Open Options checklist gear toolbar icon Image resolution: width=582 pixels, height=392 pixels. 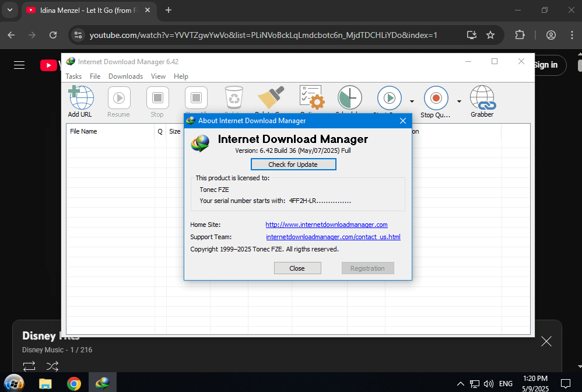tap(312, 98)
